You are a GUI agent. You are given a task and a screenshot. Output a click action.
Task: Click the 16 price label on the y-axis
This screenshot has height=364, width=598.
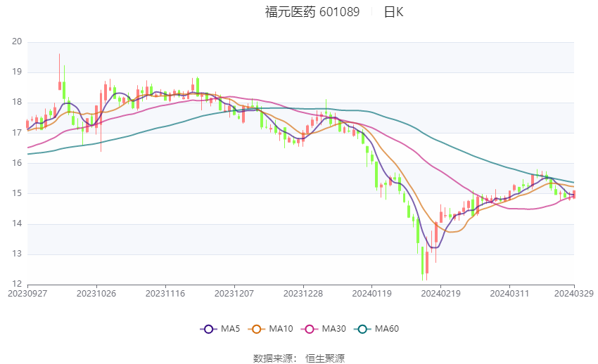point(17,163)
